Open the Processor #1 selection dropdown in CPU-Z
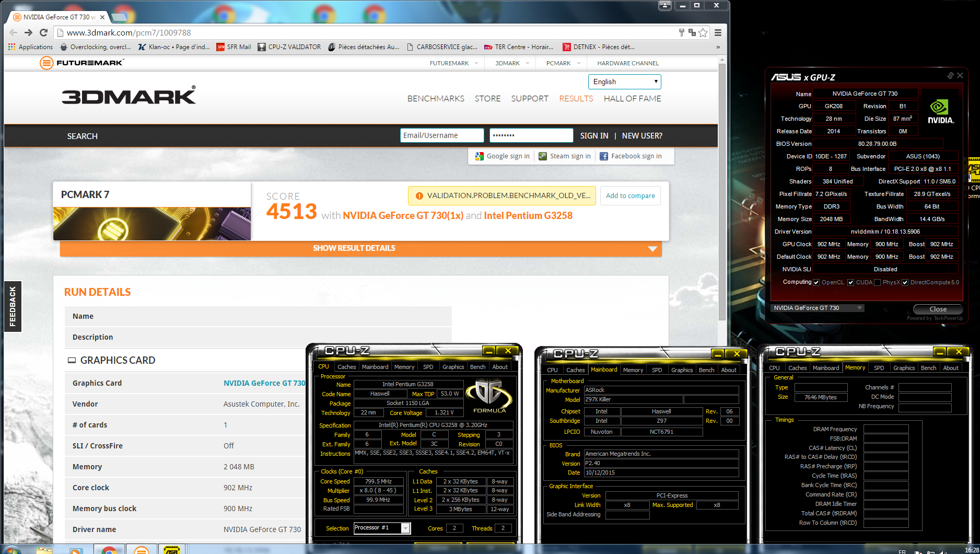This screenshot has width=980, height=554. click(x=382, y=528)
